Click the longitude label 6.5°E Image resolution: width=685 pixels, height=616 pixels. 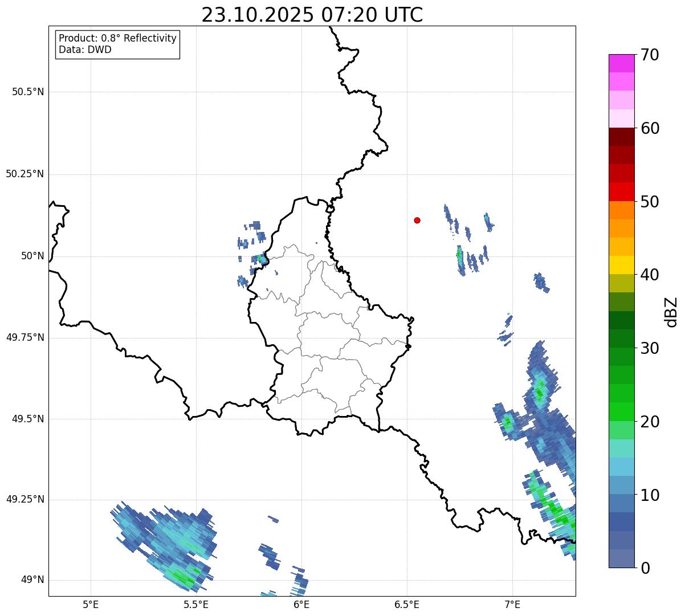click(407, 604)
